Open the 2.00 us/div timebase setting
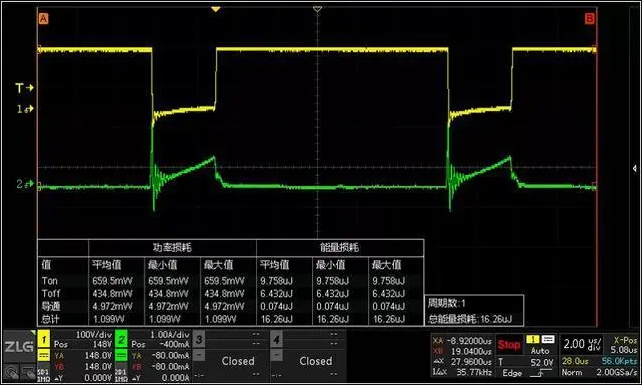 pos(582,344)
